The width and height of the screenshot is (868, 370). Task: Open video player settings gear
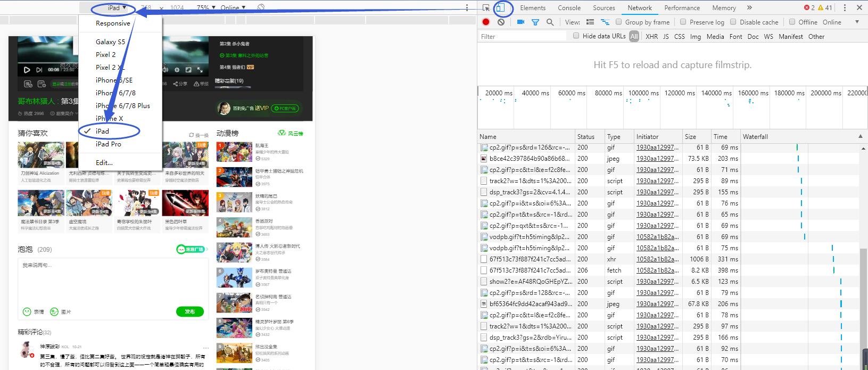[x=177, y=70]
